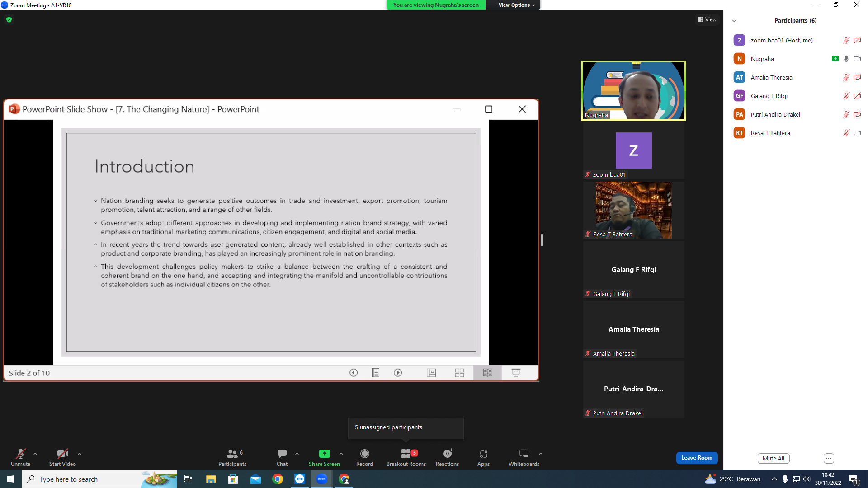Switch PowerPoint to Reading view
This screenshot has height=488, width=868.
click(487, 373)
